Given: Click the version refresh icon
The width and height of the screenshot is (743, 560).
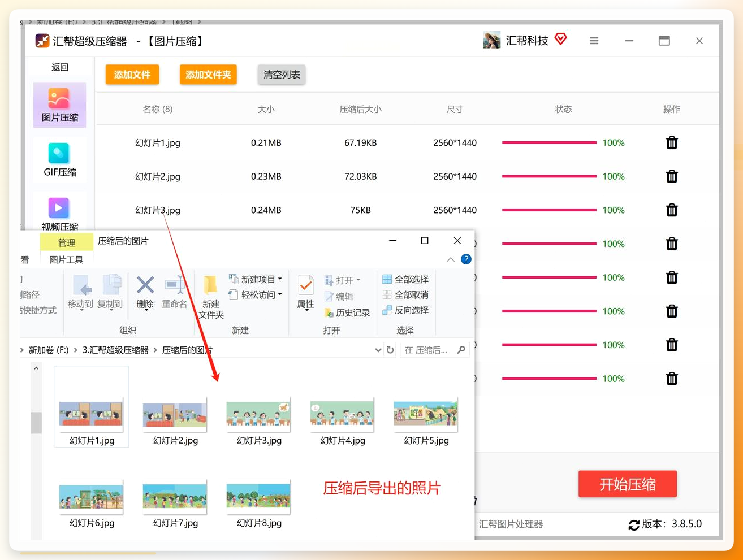Looking at the screenshot, I should (634, 525).
